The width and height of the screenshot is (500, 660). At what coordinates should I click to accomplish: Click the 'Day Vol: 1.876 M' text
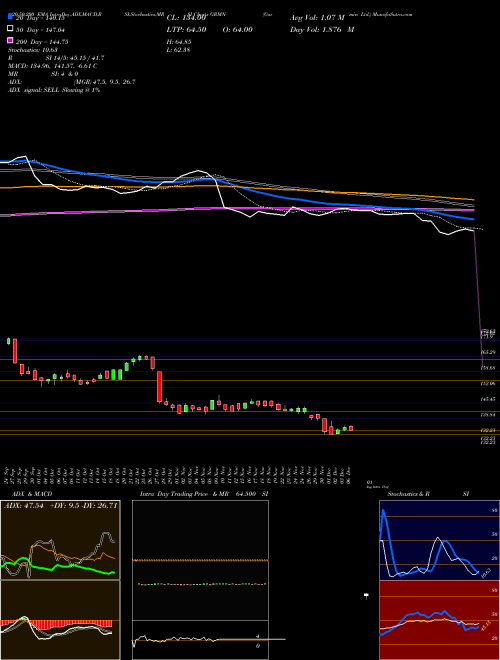[x=322, y=29]
